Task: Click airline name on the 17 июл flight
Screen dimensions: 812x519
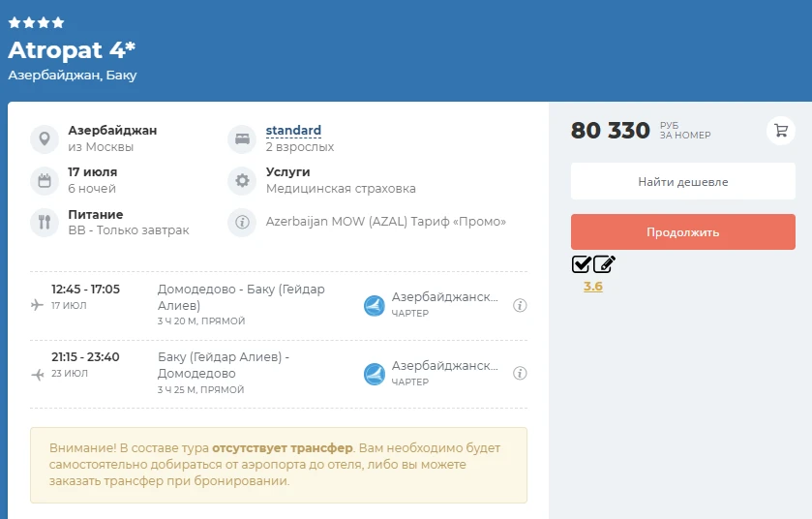Action: point(445,297)
